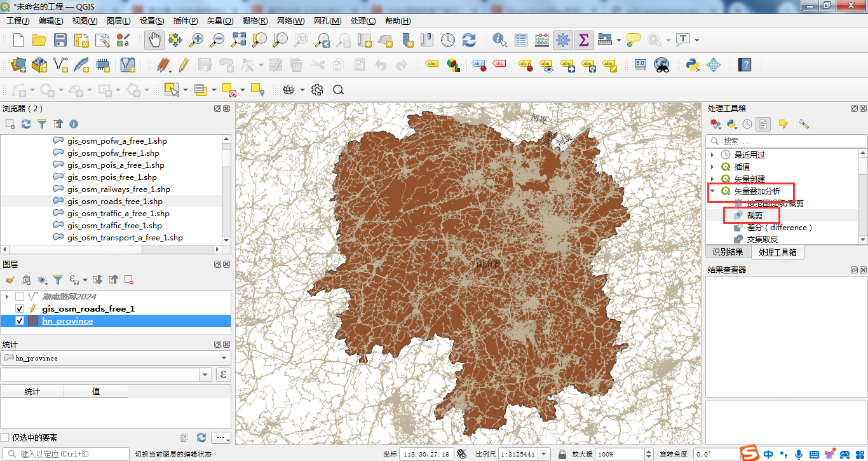Open the 处理(C) menu
The width and height of the screenshot is (868, 461).
(363, 21)
